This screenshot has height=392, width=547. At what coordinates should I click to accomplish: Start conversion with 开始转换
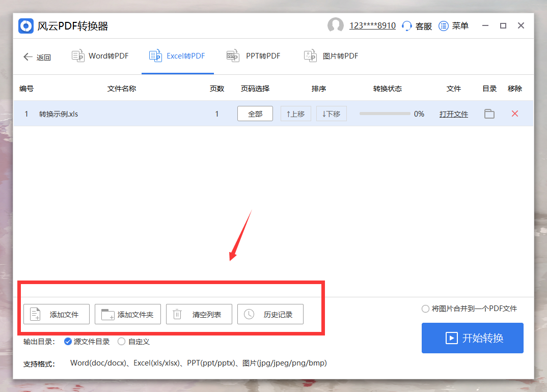point(472,338)
